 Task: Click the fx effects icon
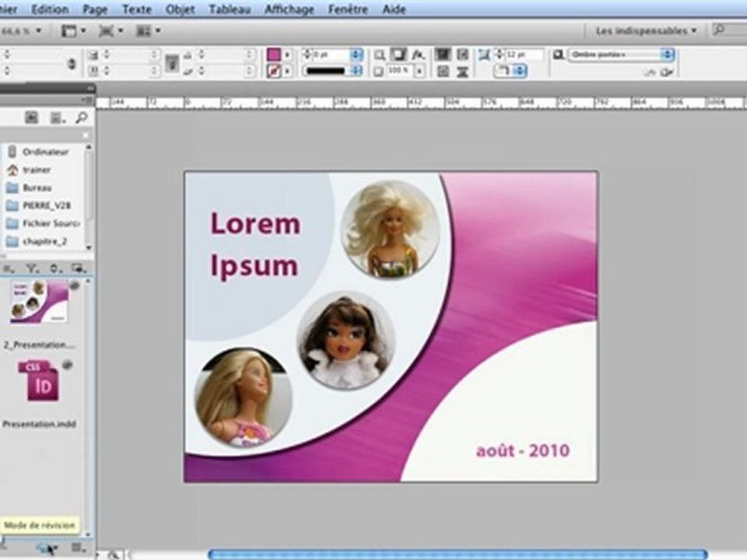(419, 55)
